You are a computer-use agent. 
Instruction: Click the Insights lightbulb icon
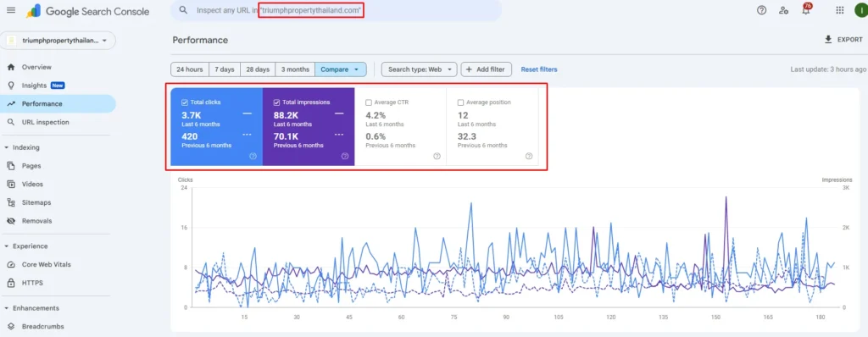click(x=10, y=86)
